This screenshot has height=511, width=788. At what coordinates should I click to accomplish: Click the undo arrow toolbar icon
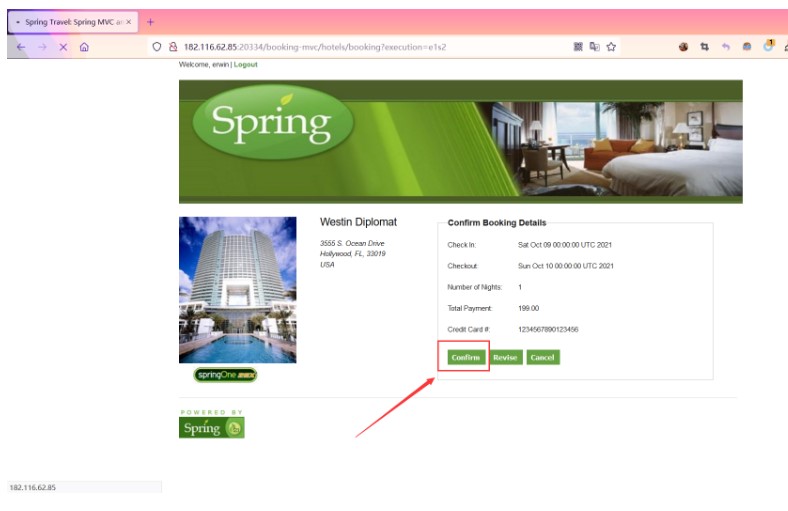(x=726, y=47)
